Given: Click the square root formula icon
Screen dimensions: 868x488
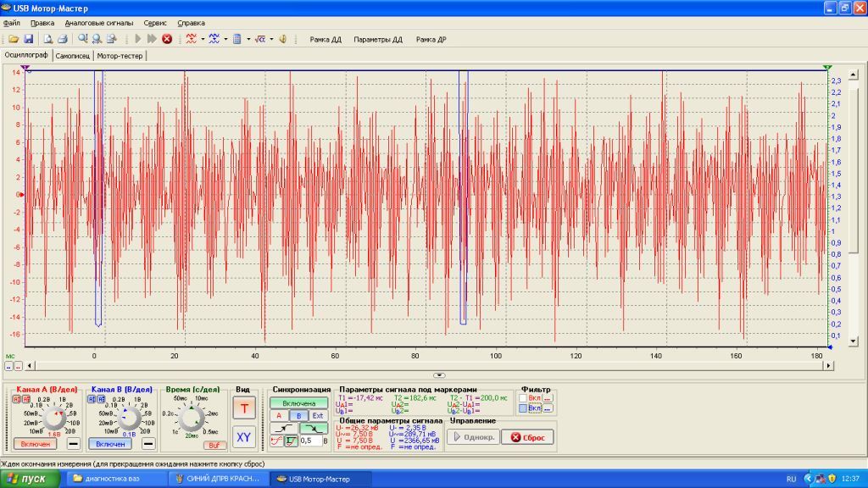Looking at the screenshot, I should tap(259, 39).
